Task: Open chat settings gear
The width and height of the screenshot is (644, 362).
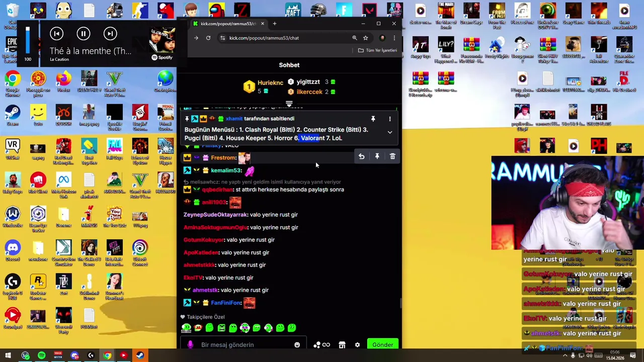Action: click(x=357, y=345)
